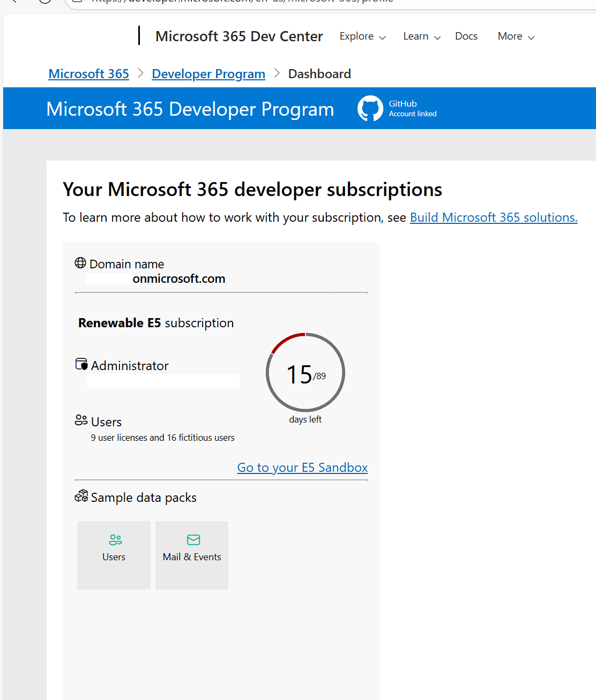Expand the Explore dropdown menu
Viewport: 596px width, 700px height.
click(x=363, y=36)
